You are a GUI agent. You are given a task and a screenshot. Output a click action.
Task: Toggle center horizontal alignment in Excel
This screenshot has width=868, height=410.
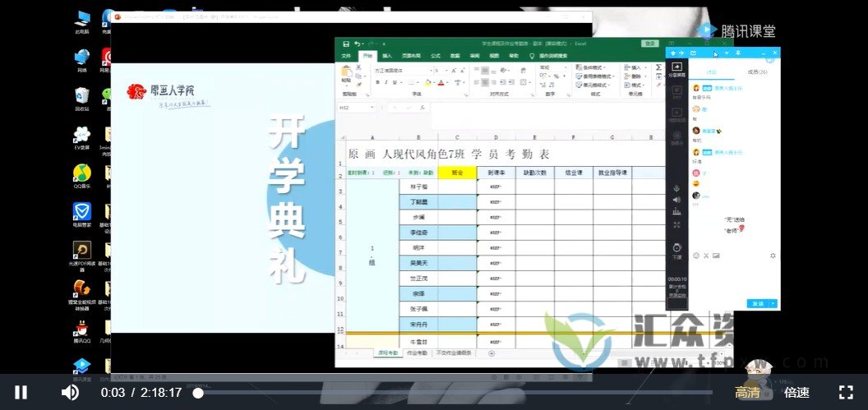pos(485,82)
